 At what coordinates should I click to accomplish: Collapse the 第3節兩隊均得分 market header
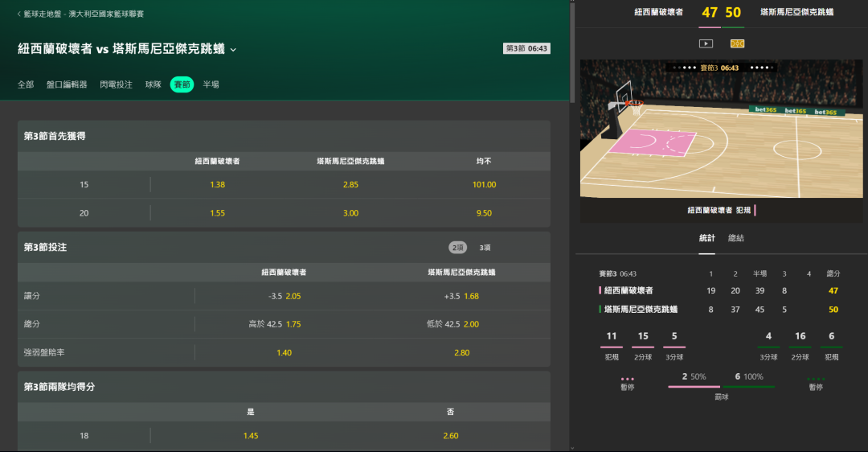pyautogui.click(x=284, y=387)
